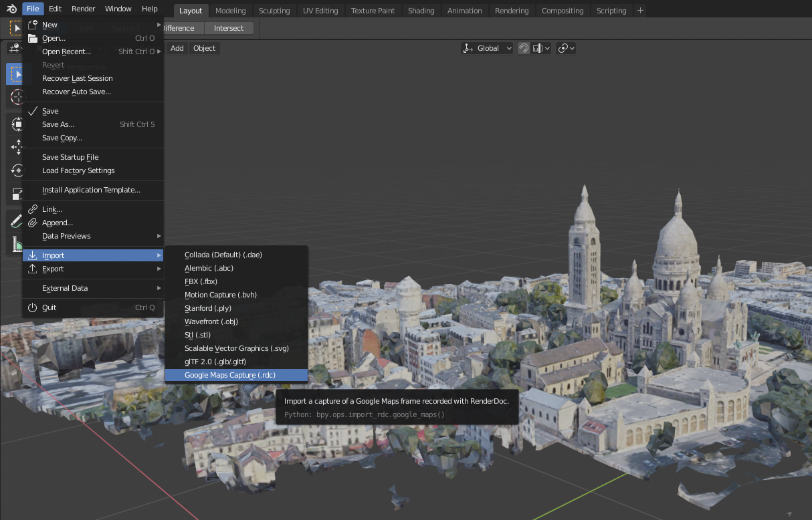This screenshot has height=520, width=812.
Task: Click the Blender logo icon
Action: 11,9
